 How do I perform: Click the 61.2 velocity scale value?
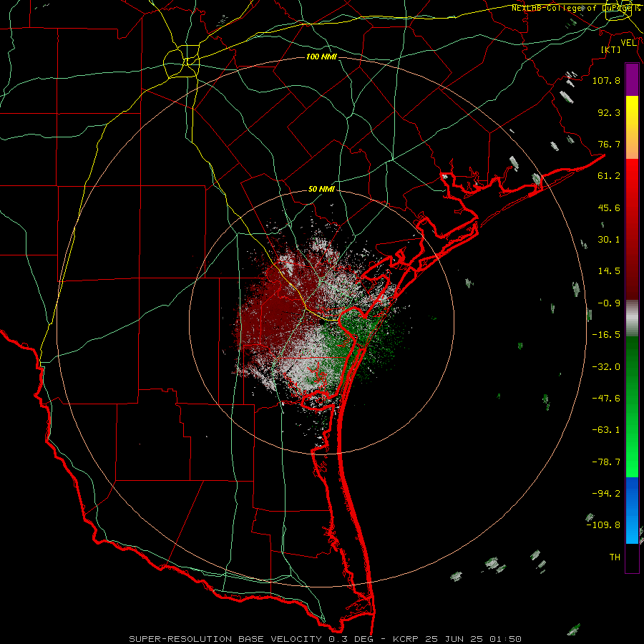[609, 176]
